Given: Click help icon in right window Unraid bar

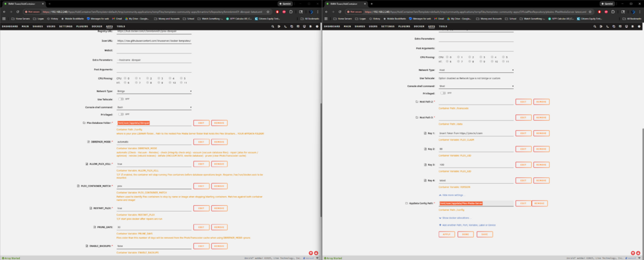Looking at the screenshot, I should point(639,26).
